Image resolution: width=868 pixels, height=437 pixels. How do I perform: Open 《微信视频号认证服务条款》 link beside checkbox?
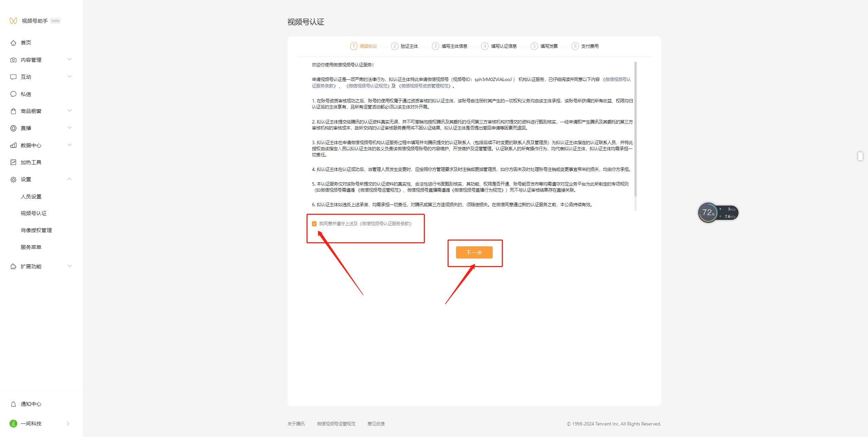pyautogui.click(x=386, y=224)
